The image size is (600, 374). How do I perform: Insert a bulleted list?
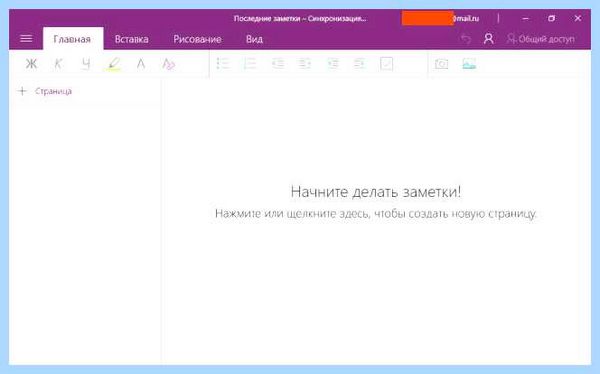[223, 64]
